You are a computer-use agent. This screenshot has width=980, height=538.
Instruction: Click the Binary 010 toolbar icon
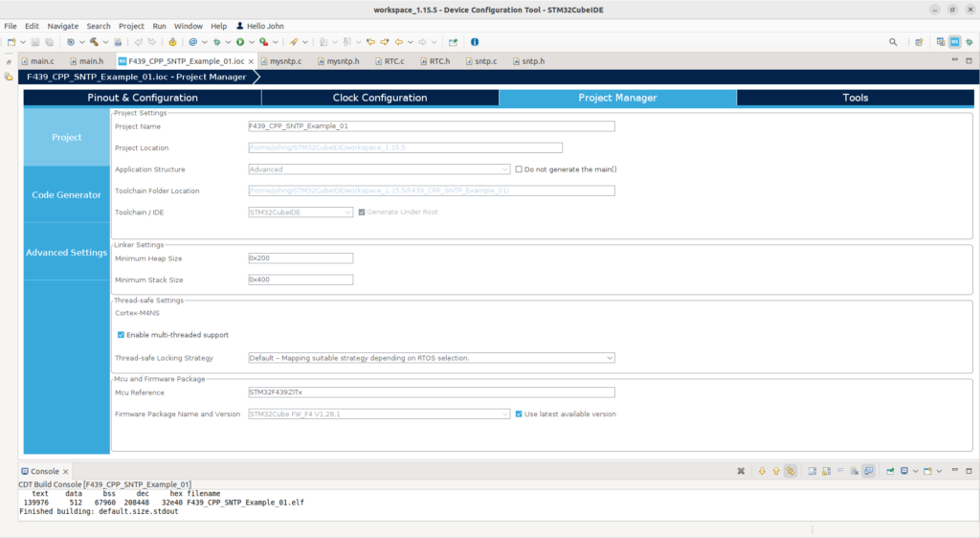click(118, 42)
